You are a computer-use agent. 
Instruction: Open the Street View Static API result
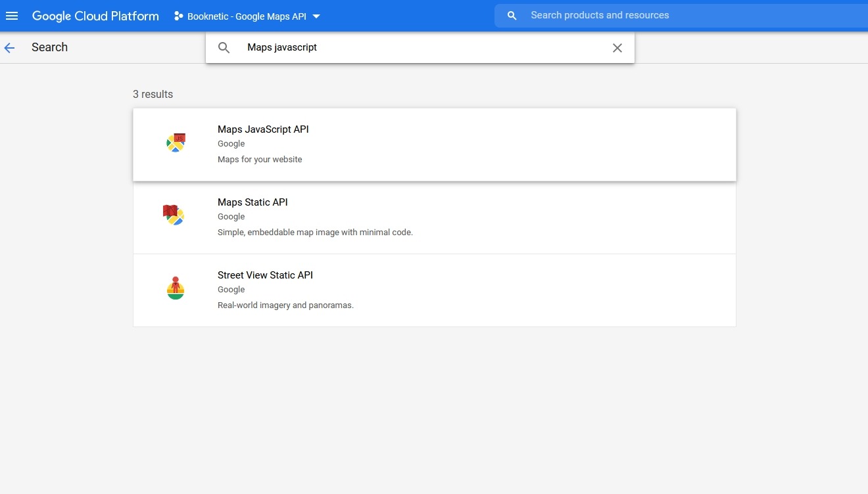tap(434, 290)
